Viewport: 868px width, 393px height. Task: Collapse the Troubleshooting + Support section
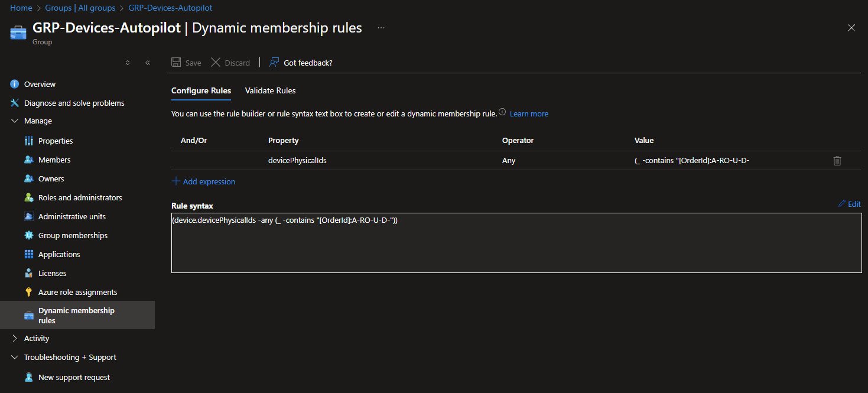[15, 358]
